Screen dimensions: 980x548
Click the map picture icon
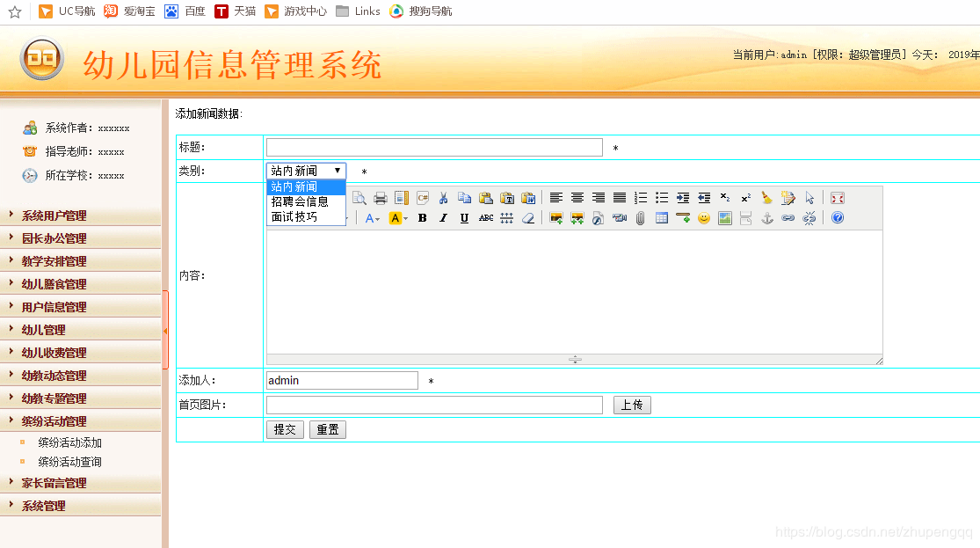point(725,217)
